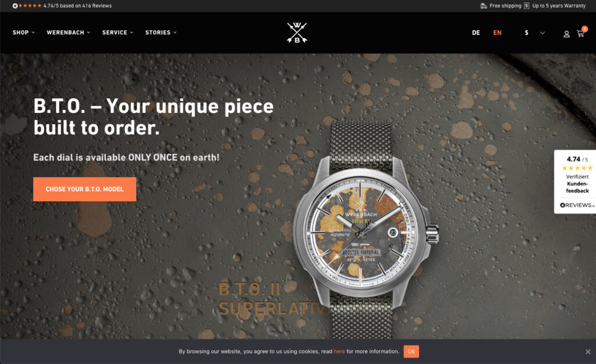The height and width of the screenshot is (364, 596).
Task: Click the warranty badge icon in top bar
Action: click(x=526, y=6)
